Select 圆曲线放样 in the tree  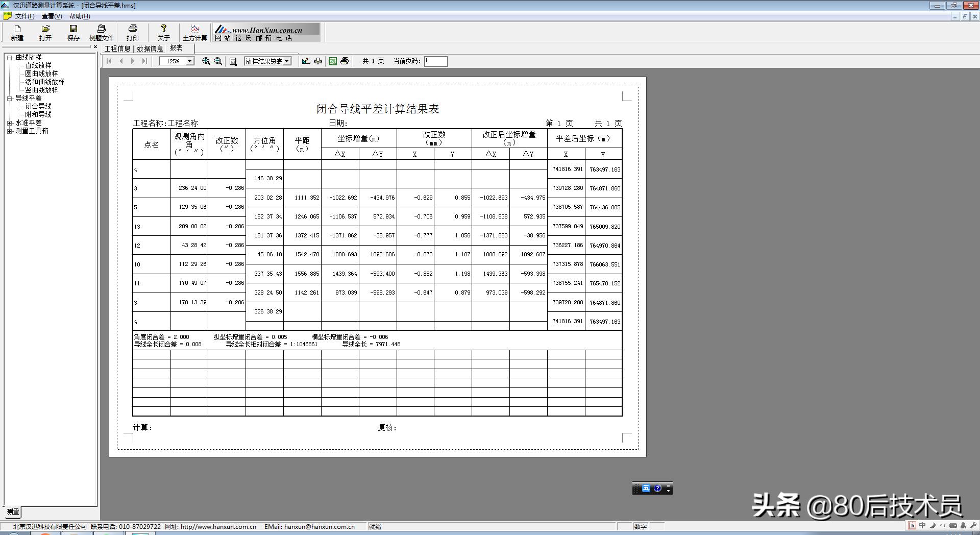[42, 74]
